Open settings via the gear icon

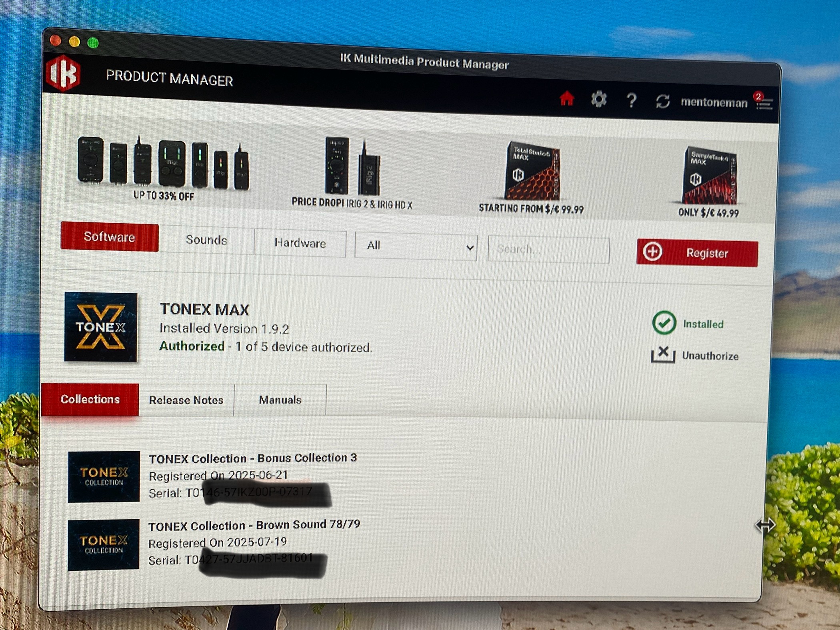pyautogui.click(x=598, y=99)
